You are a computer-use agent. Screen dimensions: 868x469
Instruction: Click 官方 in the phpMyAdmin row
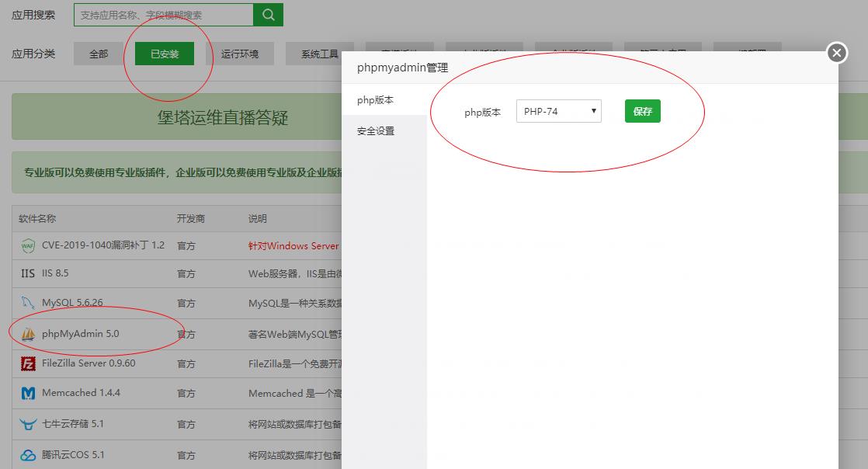point(186,335)
